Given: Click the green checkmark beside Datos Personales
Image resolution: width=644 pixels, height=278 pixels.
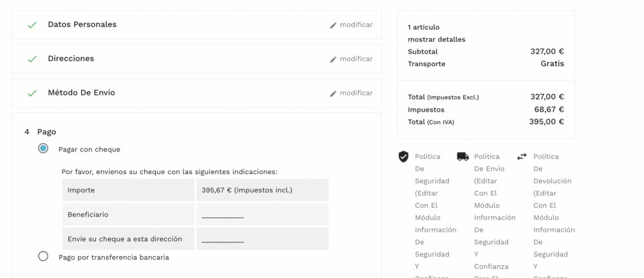Looking at the screenshot, I should [32, 25].
